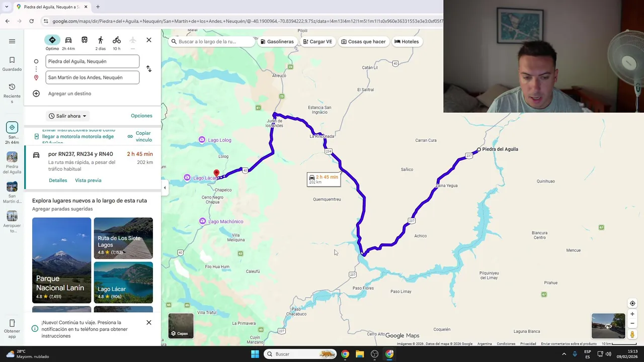Select the Piedra del Aguila Maps tab
The width and height of the screenshot is (644, 362).
[51, 7]
